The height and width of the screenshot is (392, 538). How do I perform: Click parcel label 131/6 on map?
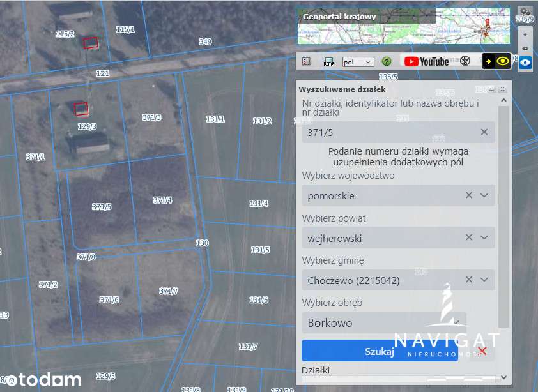pos(259,299)
